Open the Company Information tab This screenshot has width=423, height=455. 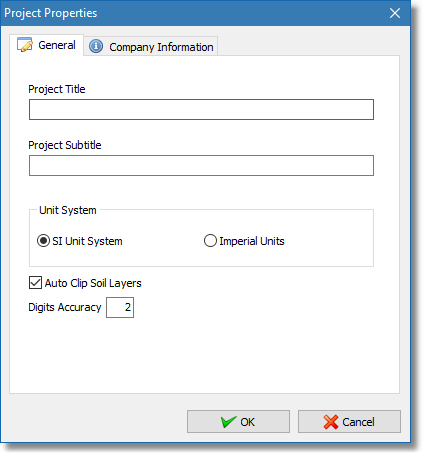point(151,46)
